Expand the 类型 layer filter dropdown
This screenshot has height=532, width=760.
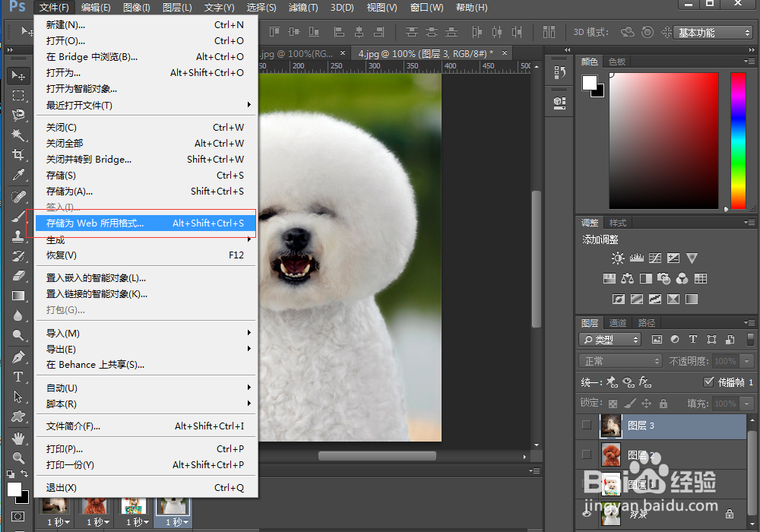(x=610, y=340)
